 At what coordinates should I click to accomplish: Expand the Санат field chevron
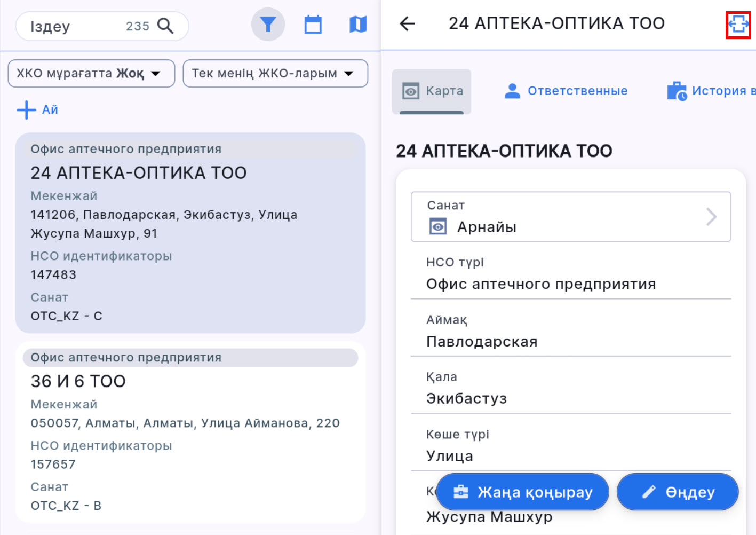click(x=711, y=217)
